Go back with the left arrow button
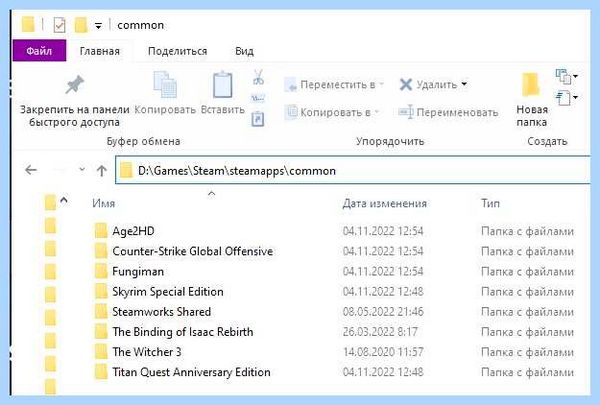Image resolution: width=600 pixels, height=405 pixels. [x=31, y=170]
